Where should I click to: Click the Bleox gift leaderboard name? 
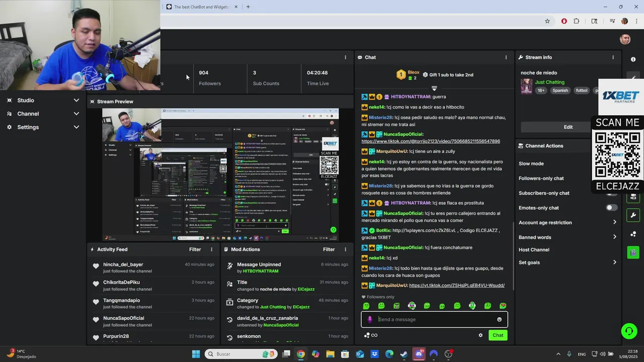413,72
